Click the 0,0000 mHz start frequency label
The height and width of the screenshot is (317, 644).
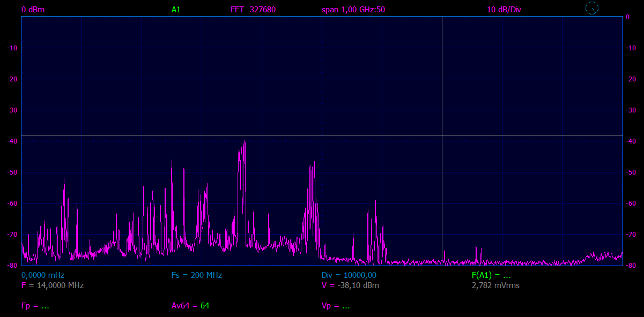point(43,275)
